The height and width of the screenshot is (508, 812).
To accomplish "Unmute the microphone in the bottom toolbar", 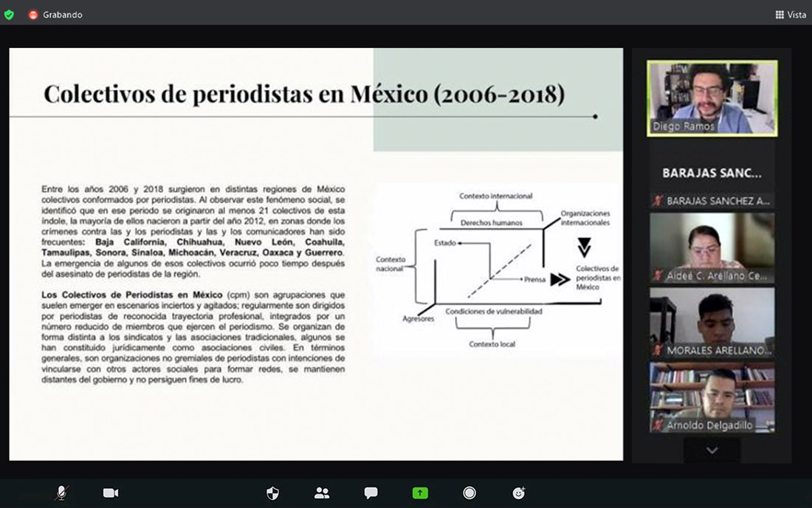I will [x=61, y=493].
